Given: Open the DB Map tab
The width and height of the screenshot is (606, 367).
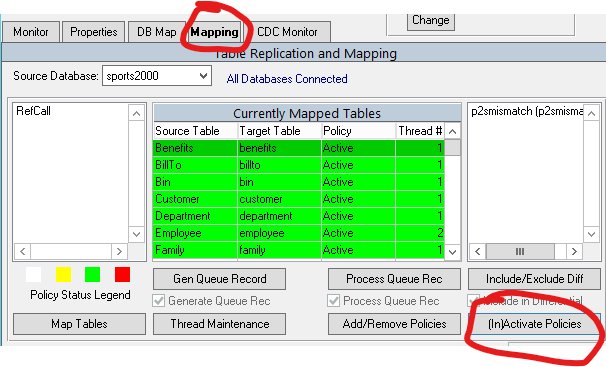Looking at the screenshot, I should (x=157, y=32).
